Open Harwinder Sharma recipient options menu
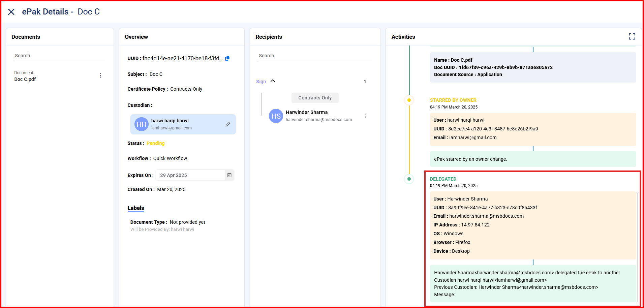This screenshot has width=644, height=308. pyautogui.click(x=366, y=116)
